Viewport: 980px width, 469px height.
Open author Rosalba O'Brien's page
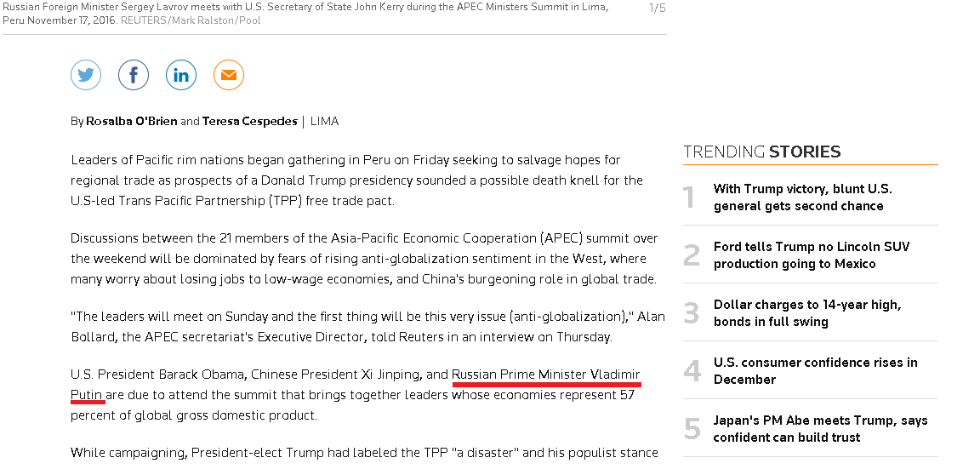coord(132,121)
